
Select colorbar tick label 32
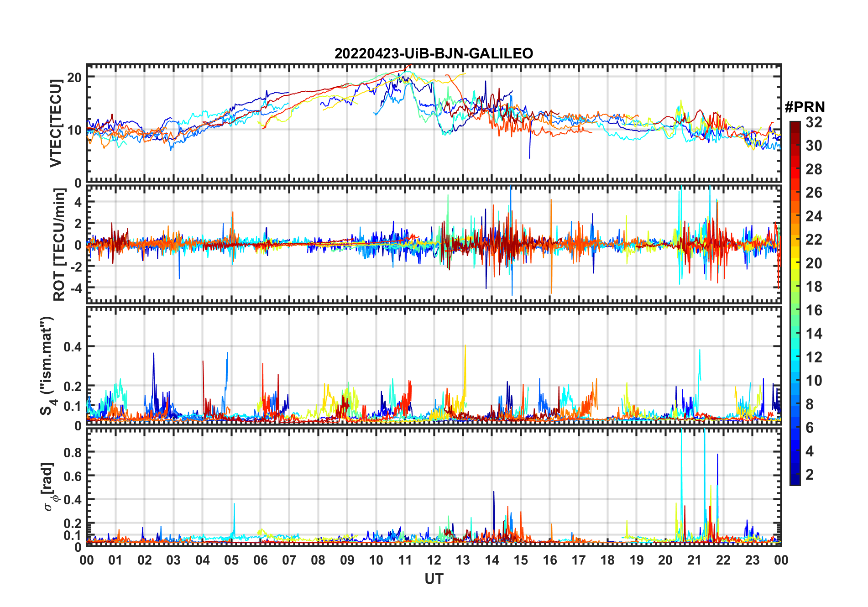tap(814, 122)
